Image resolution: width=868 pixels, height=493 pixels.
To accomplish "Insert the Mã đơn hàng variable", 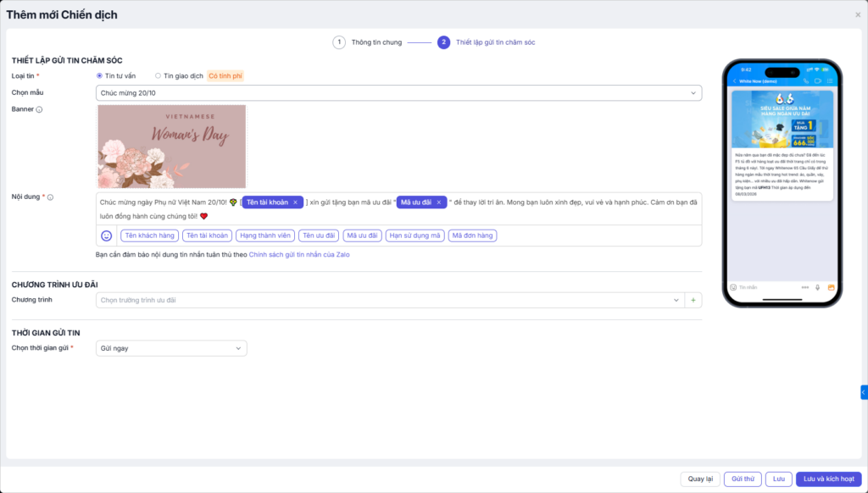I will (x=472, y=235).
